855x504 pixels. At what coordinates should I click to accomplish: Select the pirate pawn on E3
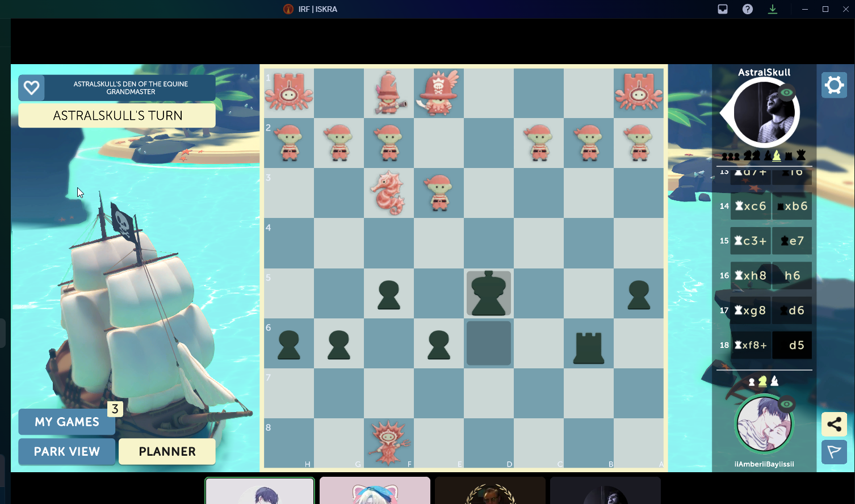tap(439, 193)
